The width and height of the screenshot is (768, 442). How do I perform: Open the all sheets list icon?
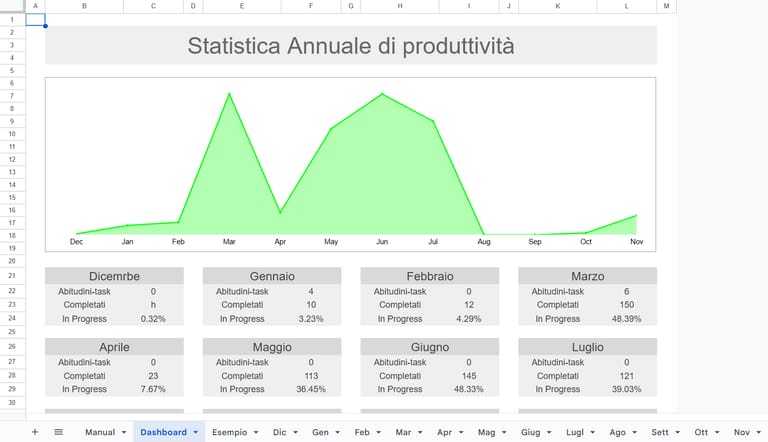58,432
